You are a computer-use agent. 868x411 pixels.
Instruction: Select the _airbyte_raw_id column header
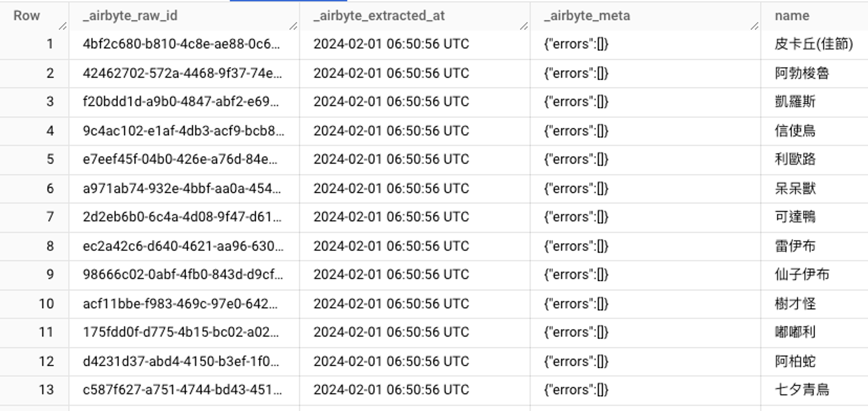[x=130, y=16]
